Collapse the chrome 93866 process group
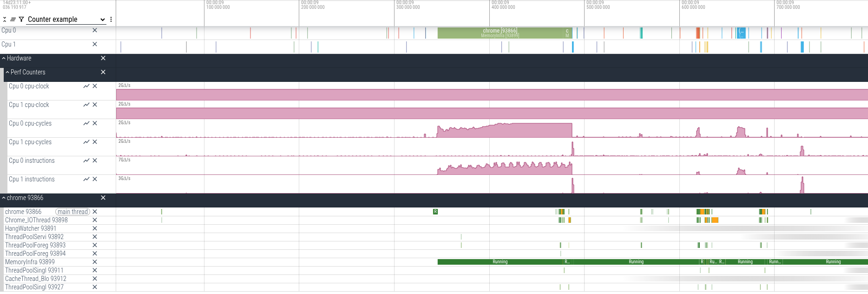The height and width of the screenshot is (294, 868). [x=4, y=198]
